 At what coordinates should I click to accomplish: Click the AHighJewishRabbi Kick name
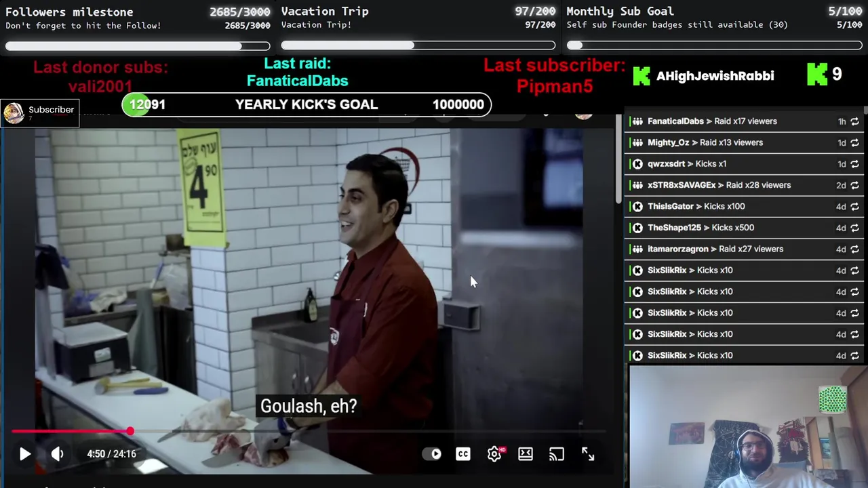(x=715, y=76)
